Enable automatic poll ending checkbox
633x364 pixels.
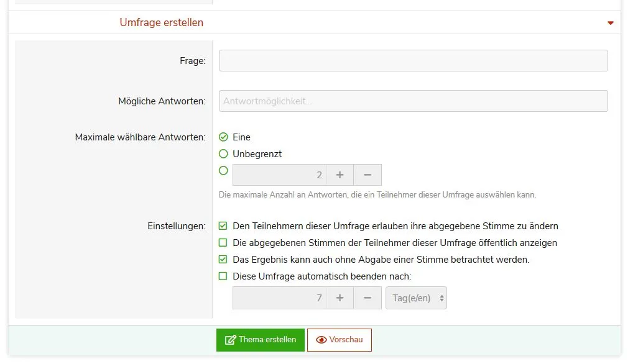[x=223, y=276]
